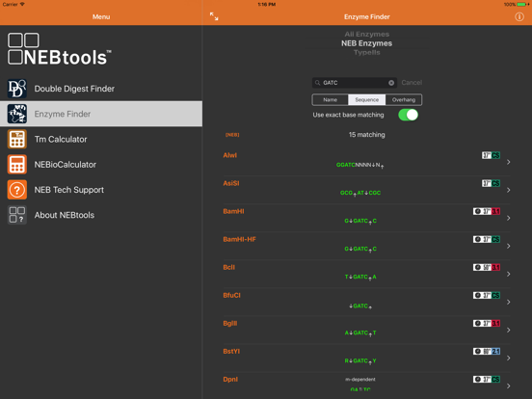
Task: Toggle the Use exact base matching switch
Action: [x=408, y=115]
